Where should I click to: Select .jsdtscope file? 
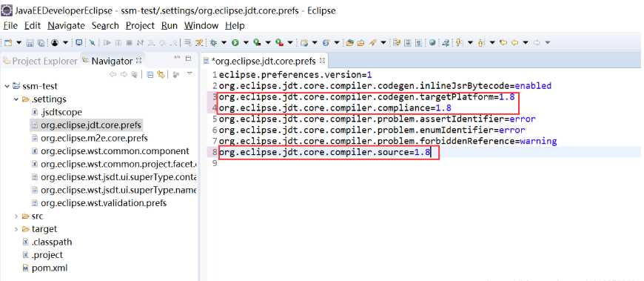point(61,112)
